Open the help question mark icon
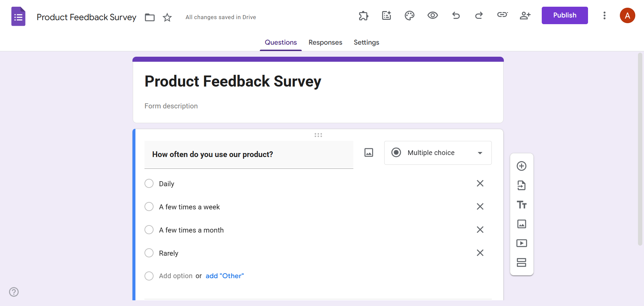Screen dimensions: 644x306 click(14, 292)
